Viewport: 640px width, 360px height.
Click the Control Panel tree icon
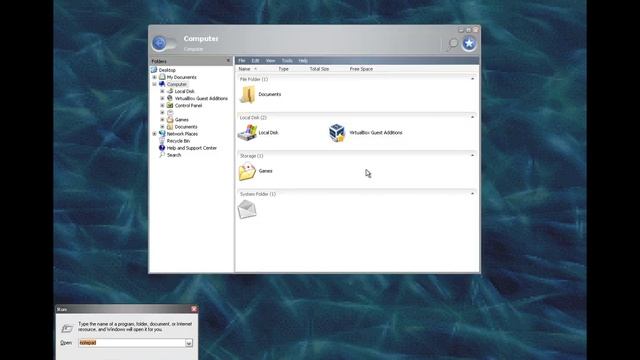point(170,105)
